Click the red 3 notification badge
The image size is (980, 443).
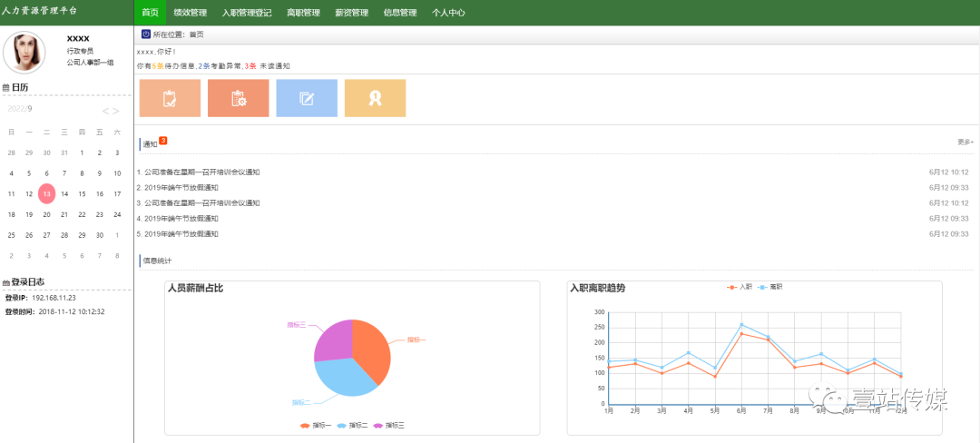pyautogui.click(x=163, y=141)
